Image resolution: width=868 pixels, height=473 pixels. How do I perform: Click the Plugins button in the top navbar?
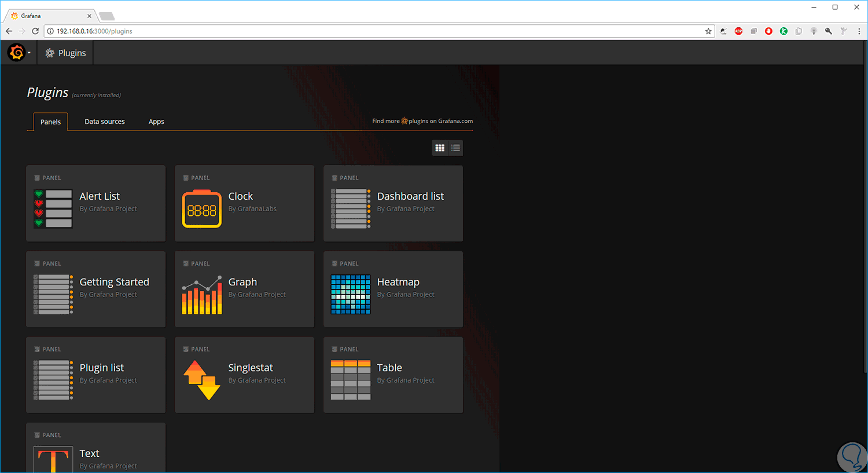click(x=65, y=53)
